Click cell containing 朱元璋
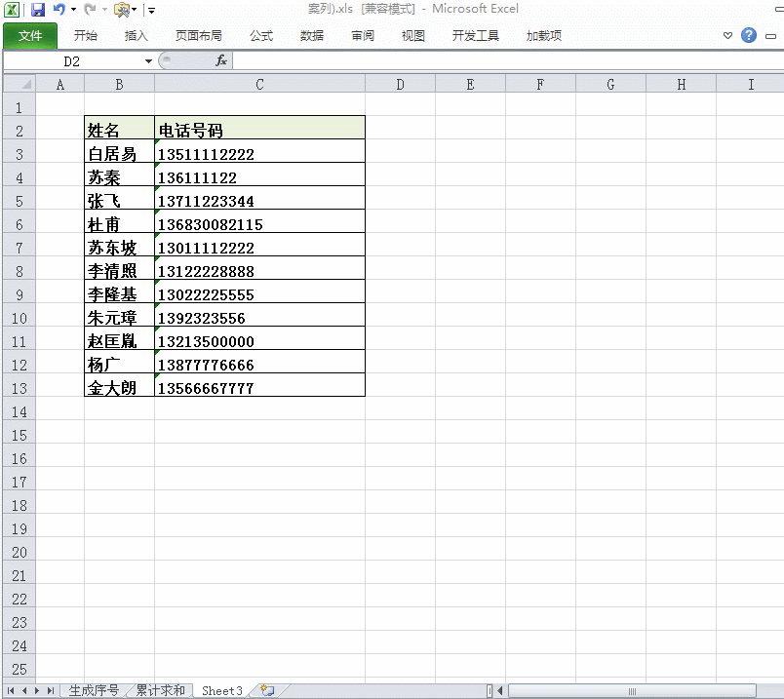This screenshot has width=784, height=699. pyautogui.click(x=120, y=315)
